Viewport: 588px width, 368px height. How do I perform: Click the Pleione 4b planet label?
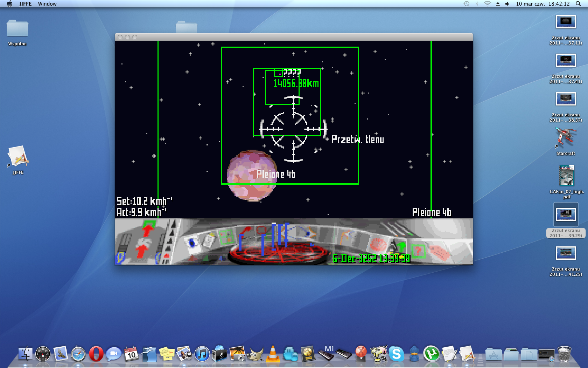(276, 174)
